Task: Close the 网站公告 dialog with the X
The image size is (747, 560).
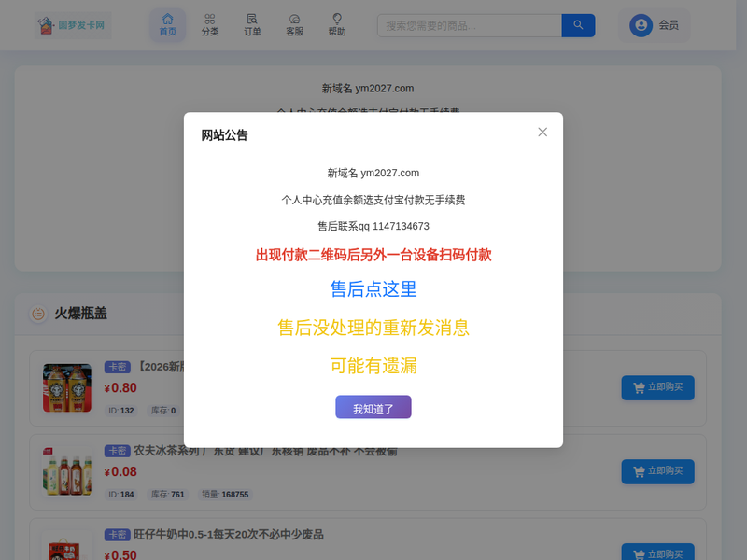Action: [543, 132]
